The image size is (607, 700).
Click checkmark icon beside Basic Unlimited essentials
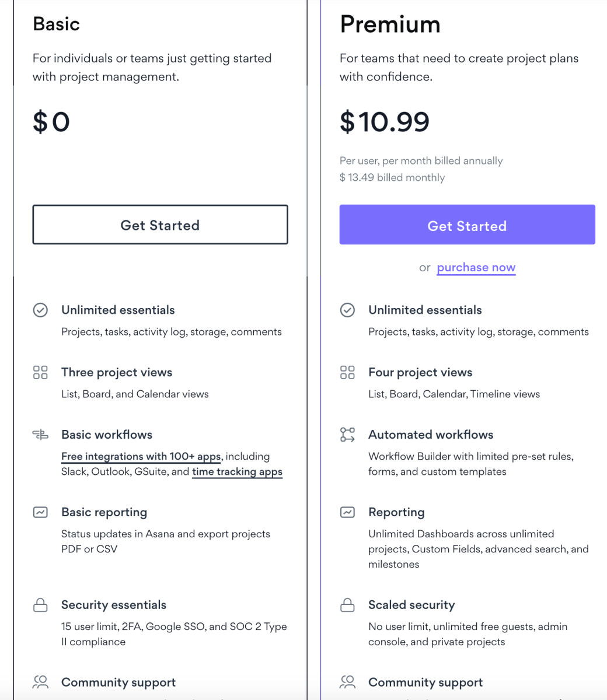coord(40,310)
